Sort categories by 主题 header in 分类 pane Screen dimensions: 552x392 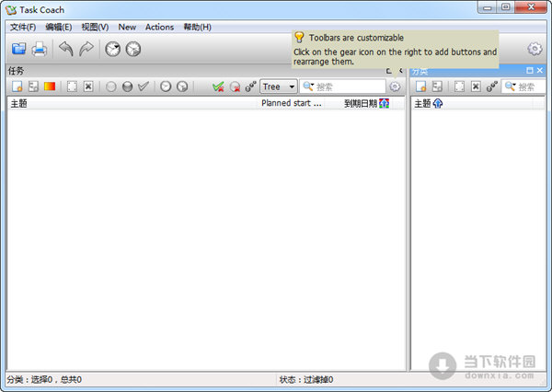pyautogui.click(x=472, y=104)
